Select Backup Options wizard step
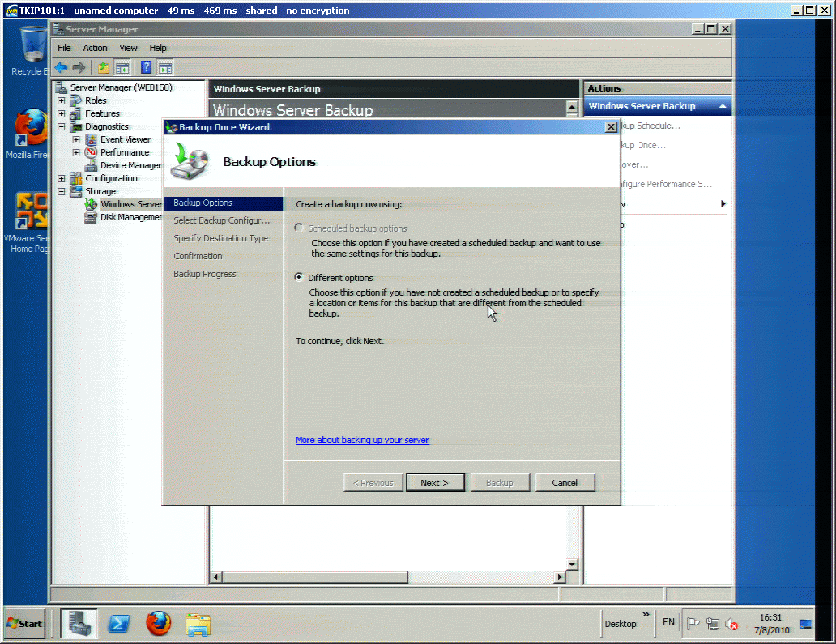This screenshot has height=644, width=836. point(223,203)
